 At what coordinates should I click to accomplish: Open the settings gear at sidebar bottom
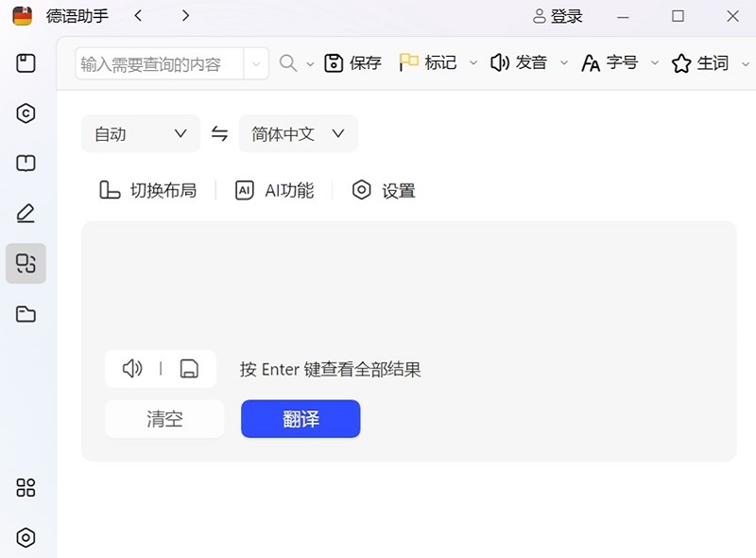coord(26,538)
